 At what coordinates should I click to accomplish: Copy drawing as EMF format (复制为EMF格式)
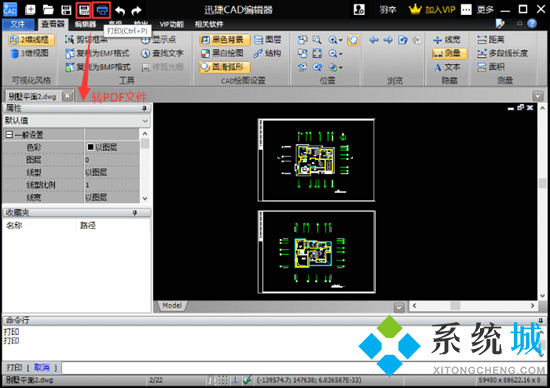(x=97, y=53)
